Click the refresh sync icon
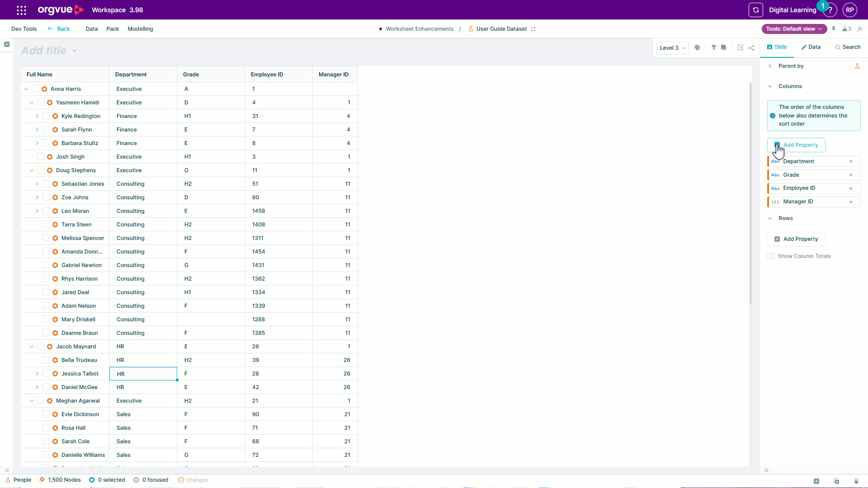This screenshot has height=488, width=868. [755, 10]
